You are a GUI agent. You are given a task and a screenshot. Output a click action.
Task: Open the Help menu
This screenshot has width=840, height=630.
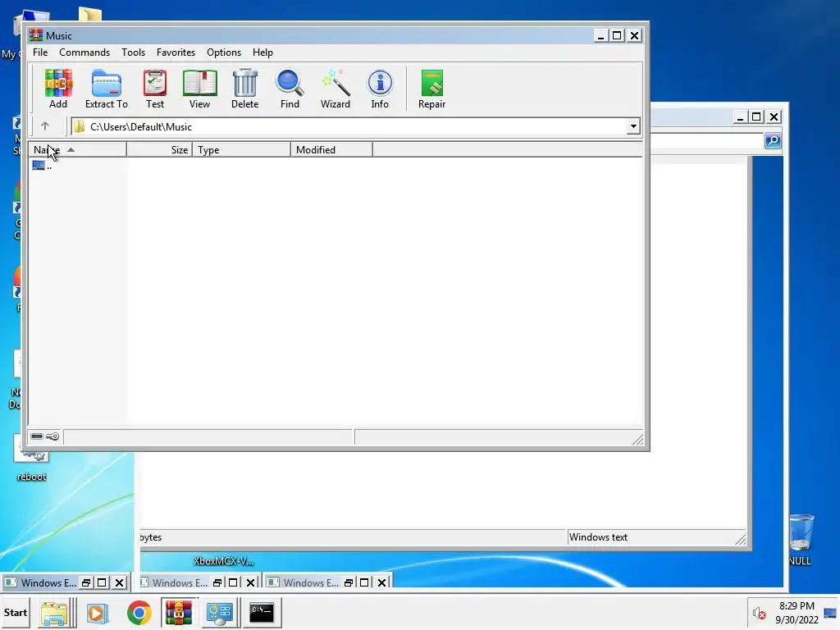click(263, 52)
